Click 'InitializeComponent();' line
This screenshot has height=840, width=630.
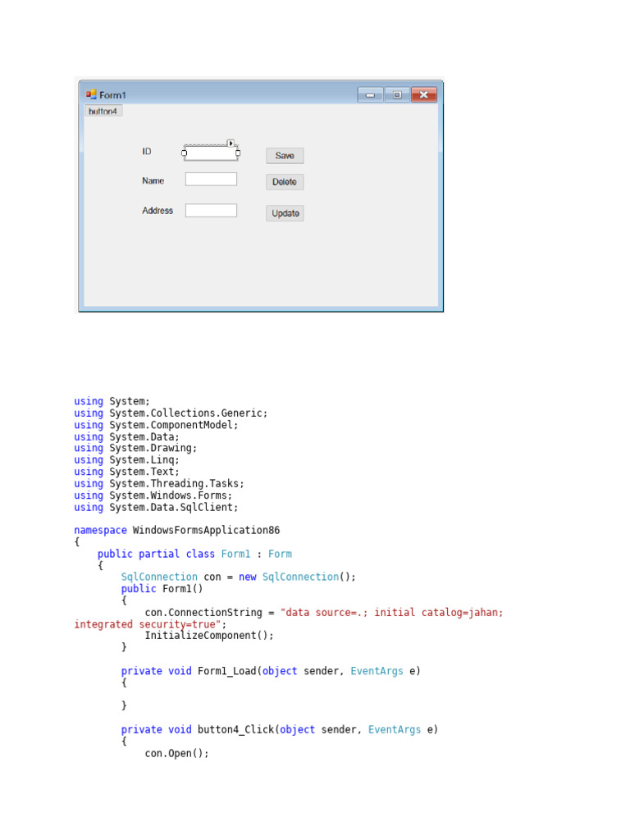click(x=209, y=636)
